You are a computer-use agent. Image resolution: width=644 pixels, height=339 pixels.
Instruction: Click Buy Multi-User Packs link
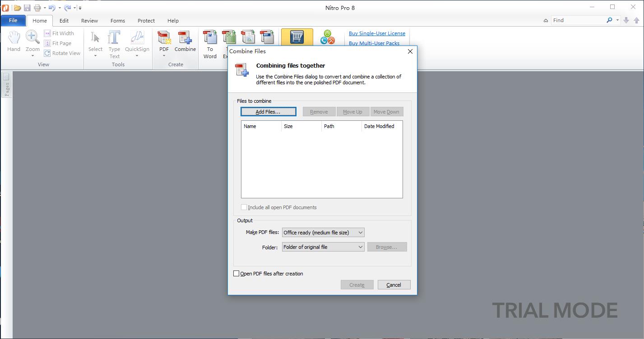(374, 43)
